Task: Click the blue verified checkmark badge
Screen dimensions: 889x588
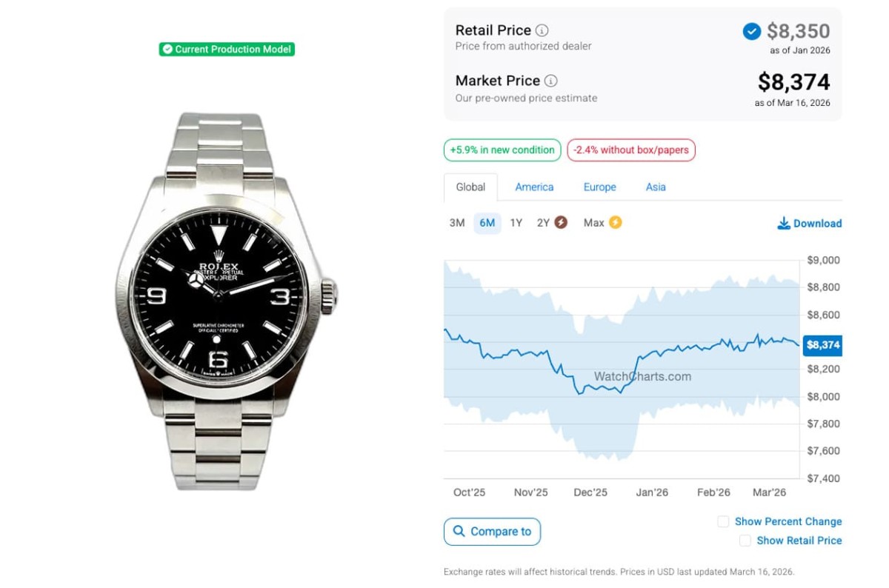Action: point(751,31)
